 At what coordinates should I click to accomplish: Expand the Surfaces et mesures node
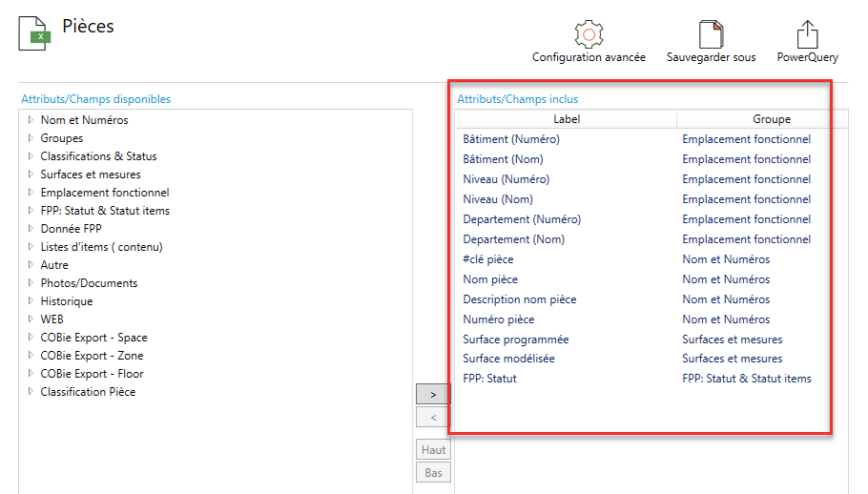tap(31, 175)
